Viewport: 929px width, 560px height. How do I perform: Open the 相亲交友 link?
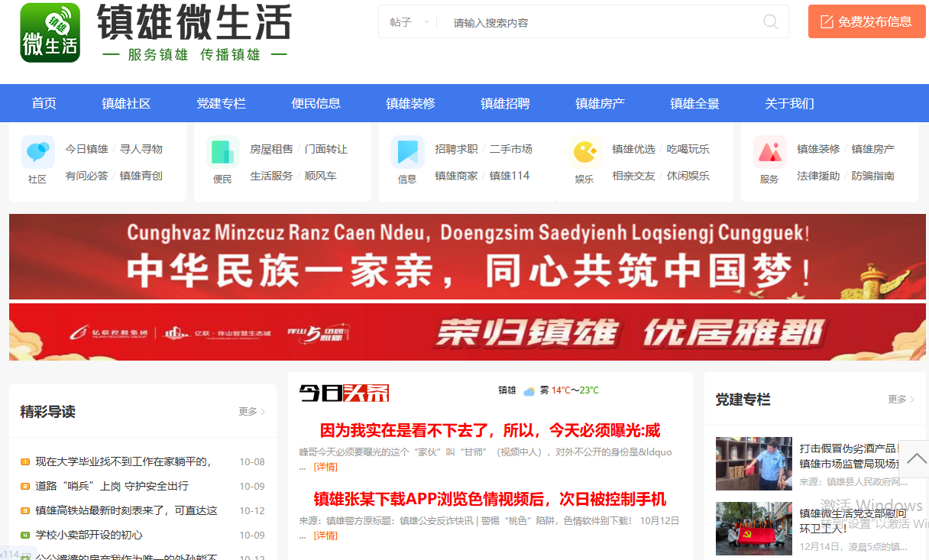coord(633,176)
